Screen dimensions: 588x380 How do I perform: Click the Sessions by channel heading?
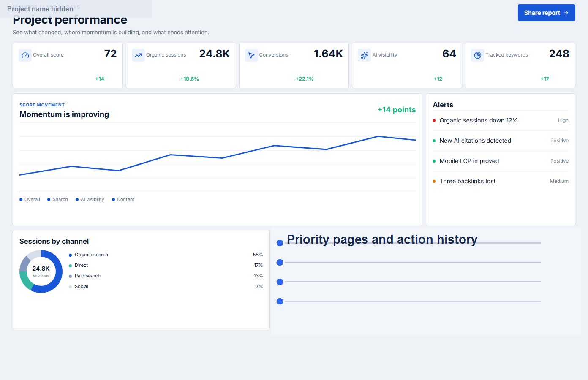[x=54, y=241]
